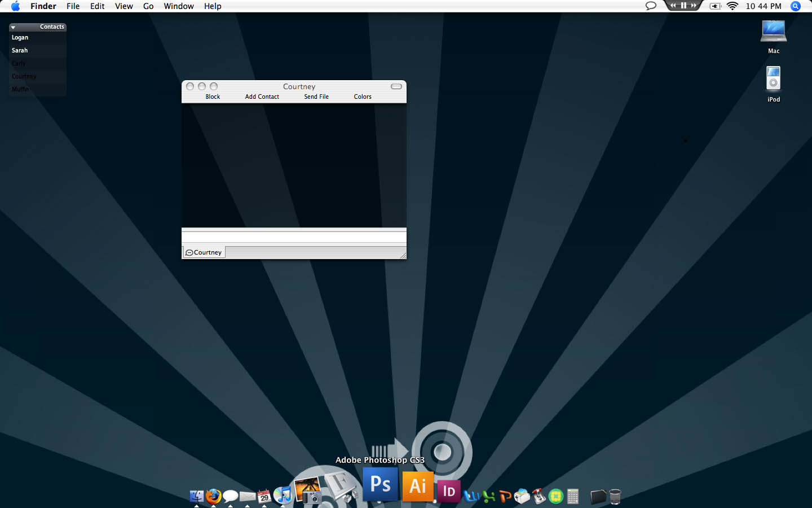Open the Apple menu

(x=15, y=6)
